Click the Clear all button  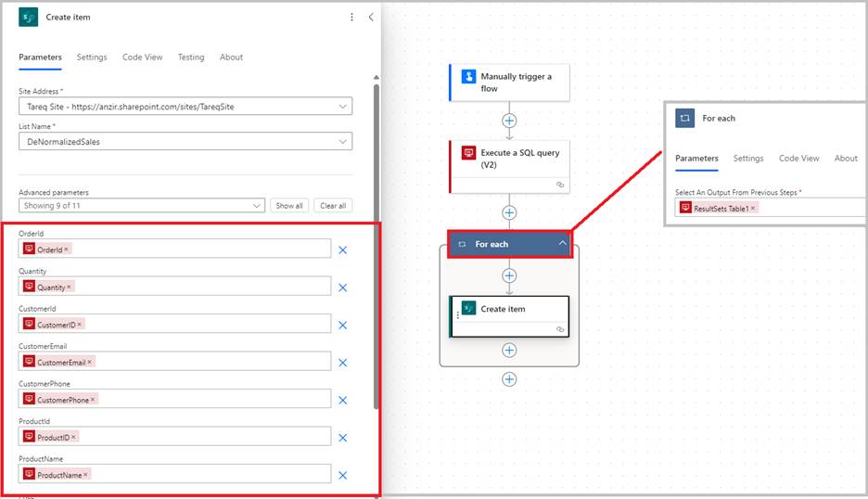[x=333, y=206]
